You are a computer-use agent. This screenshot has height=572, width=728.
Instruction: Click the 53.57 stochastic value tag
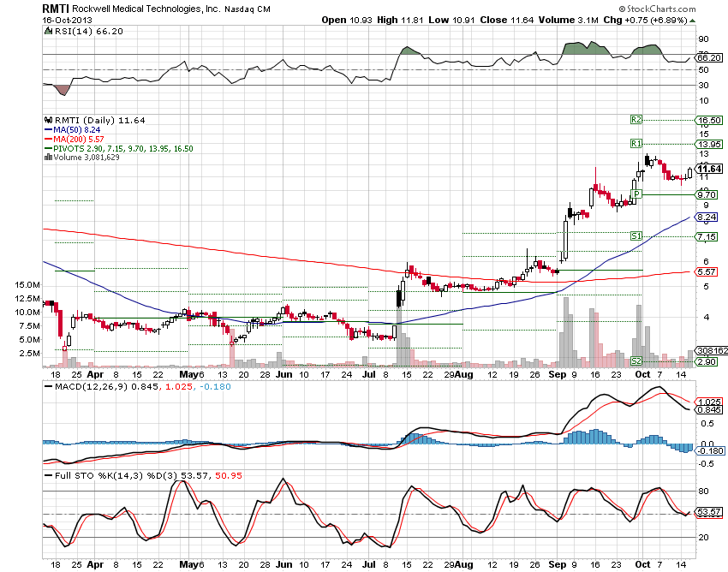coord(709,512)
